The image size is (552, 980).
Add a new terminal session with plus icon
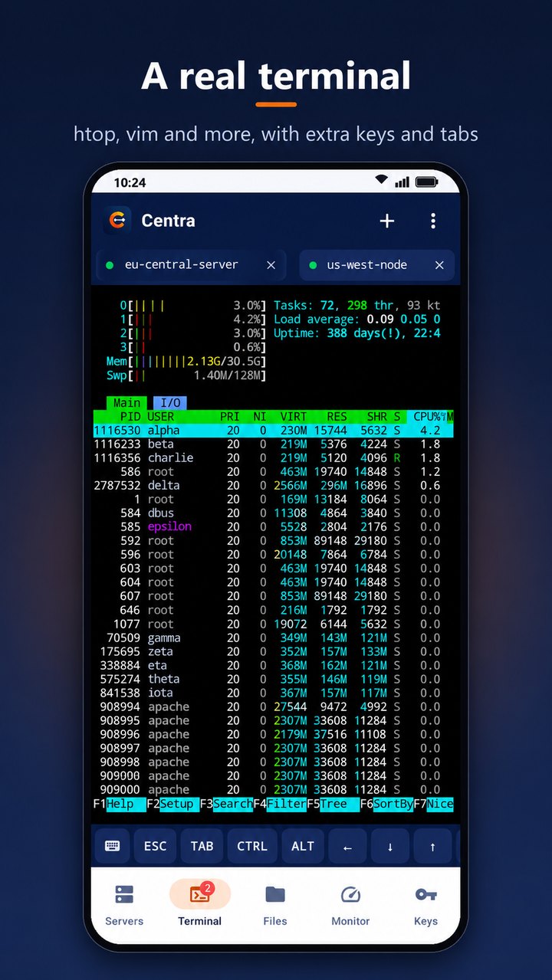pos(387,221)
